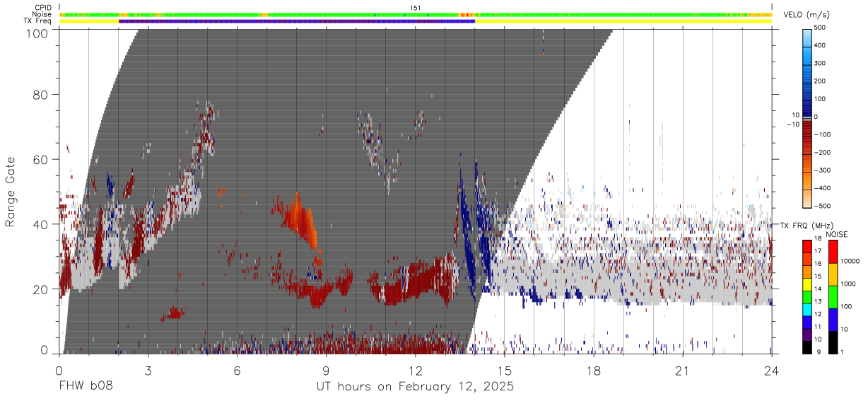Click the Noise row label

point(42,14)
